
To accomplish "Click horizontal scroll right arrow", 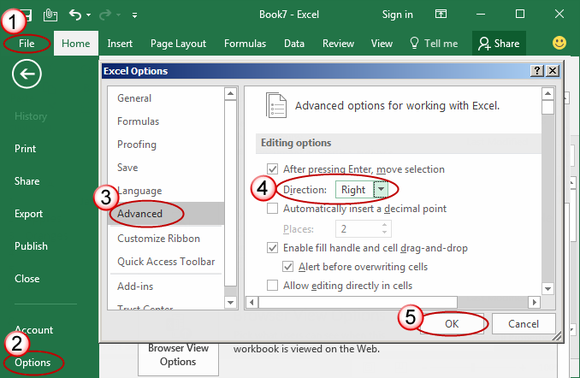I will [534, 302].
